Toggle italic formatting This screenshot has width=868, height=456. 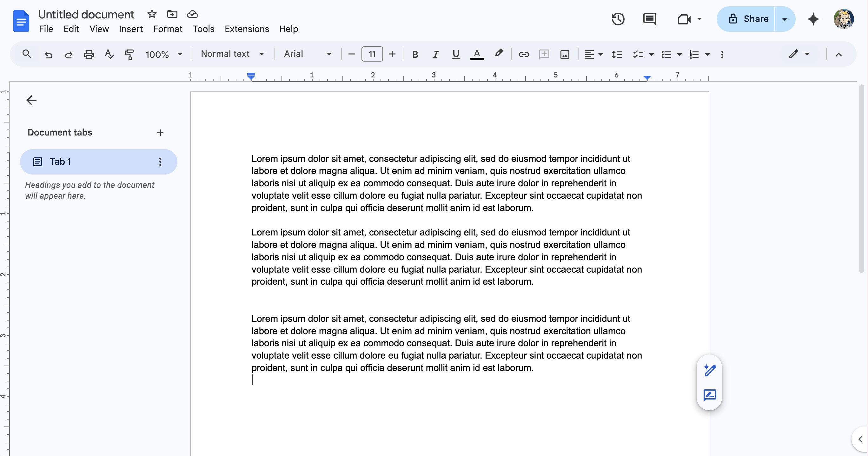click(x=435, y=54)
